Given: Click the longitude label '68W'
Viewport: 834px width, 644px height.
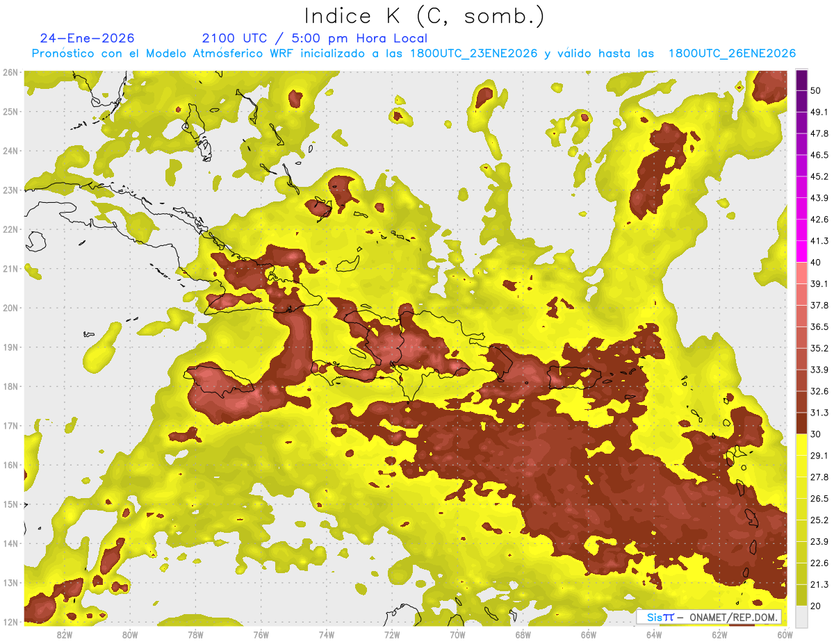Looking at the screenshot, I should click(523, 634).
